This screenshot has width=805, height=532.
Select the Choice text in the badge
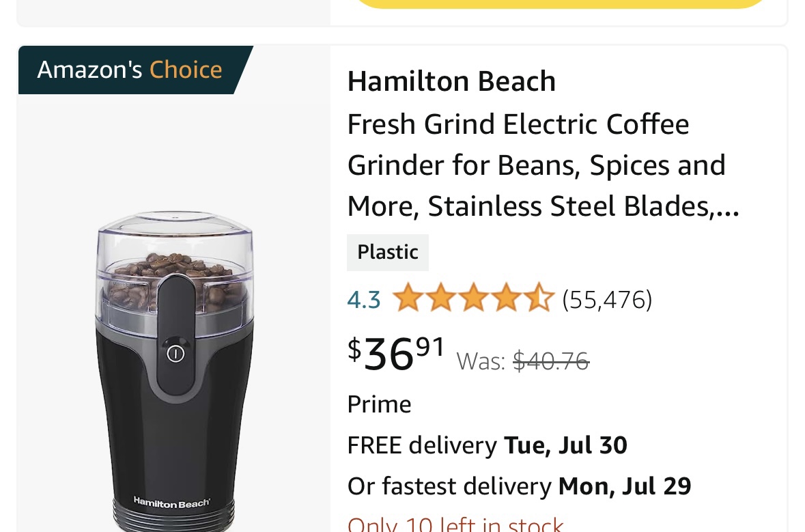186,69
